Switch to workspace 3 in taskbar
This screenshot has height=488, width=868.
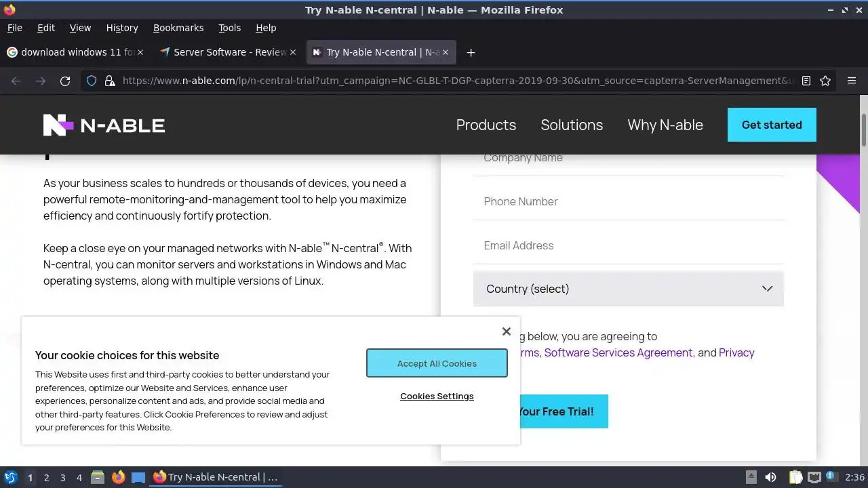[x=62, y=477]
